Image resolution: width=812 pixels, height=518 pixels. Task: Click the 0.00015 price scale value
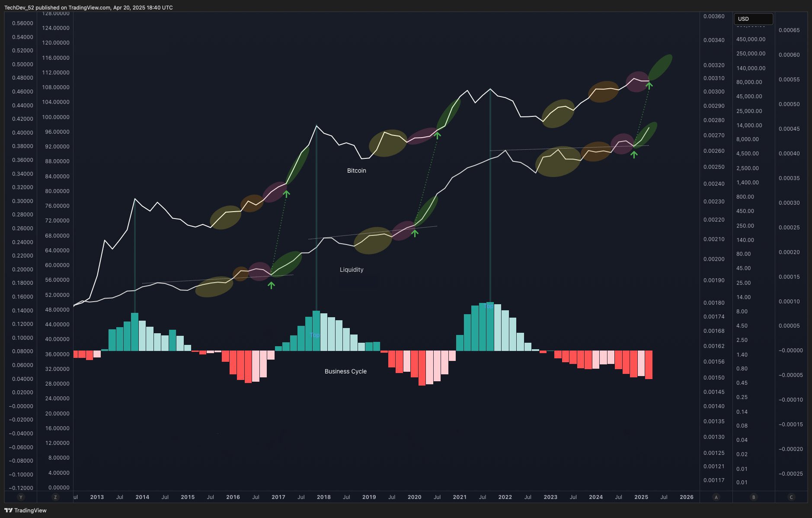[x=789, y=277]
